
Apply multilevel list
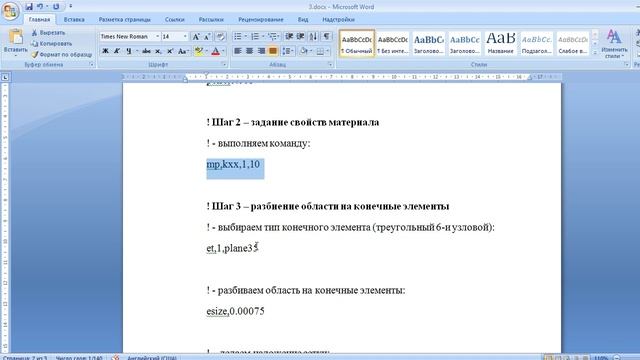tap(272, 36)
